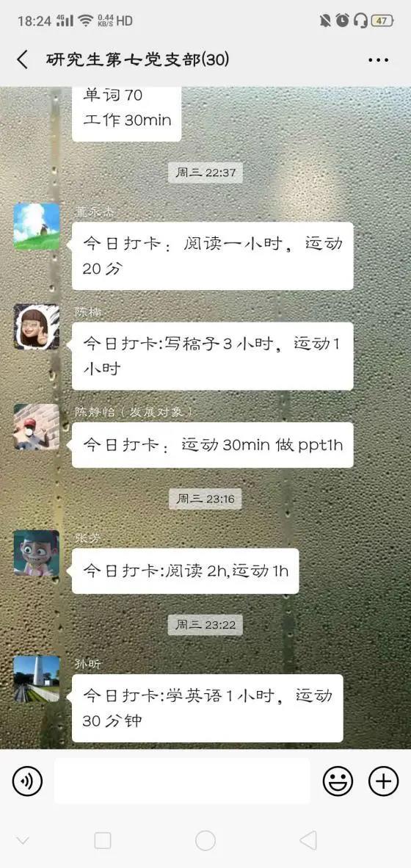The width and height of the screenshot is (411, 868).
Task: Tap the Android back triangle navigation button
Action: [x=308, y=840]
